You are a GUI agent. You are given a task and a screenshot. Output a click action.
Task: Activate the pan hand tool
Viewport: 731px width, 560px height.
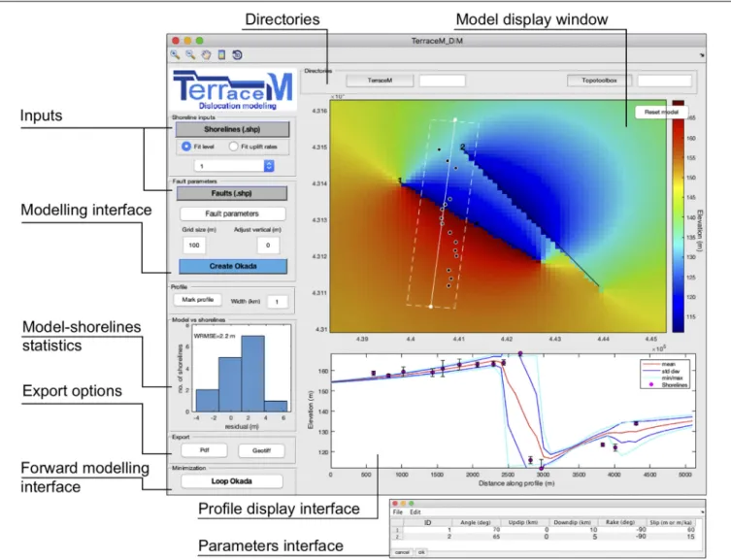pos(206,55)
